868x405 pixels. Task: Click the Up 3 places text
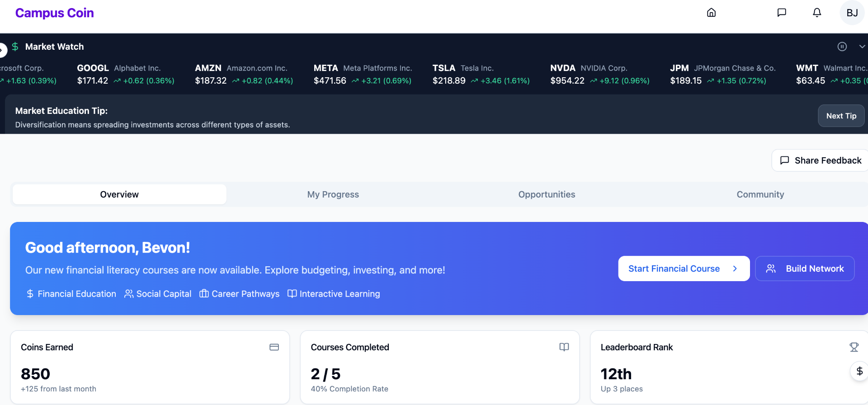pyautogui.click(x=622, y=389)
